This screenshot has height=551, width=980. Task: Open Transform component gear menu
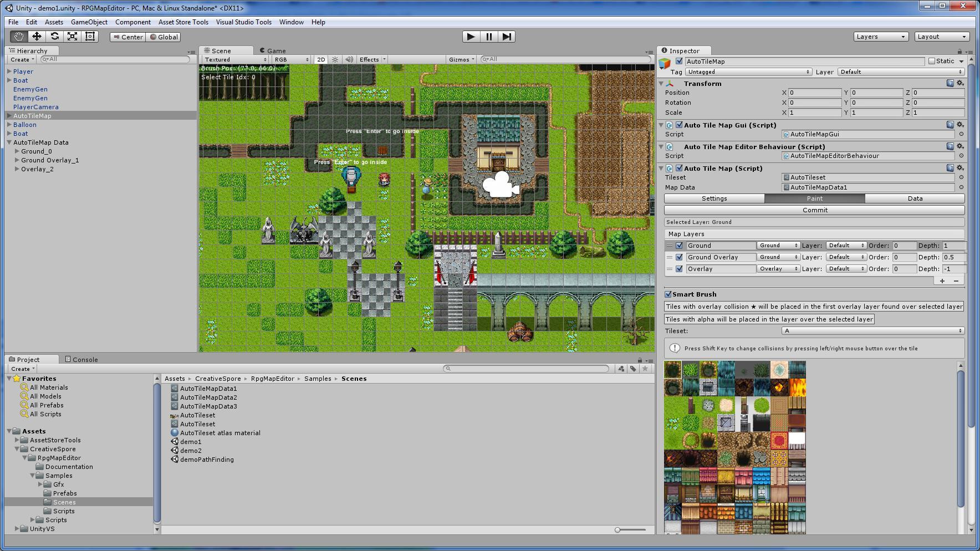click(960, 83)
